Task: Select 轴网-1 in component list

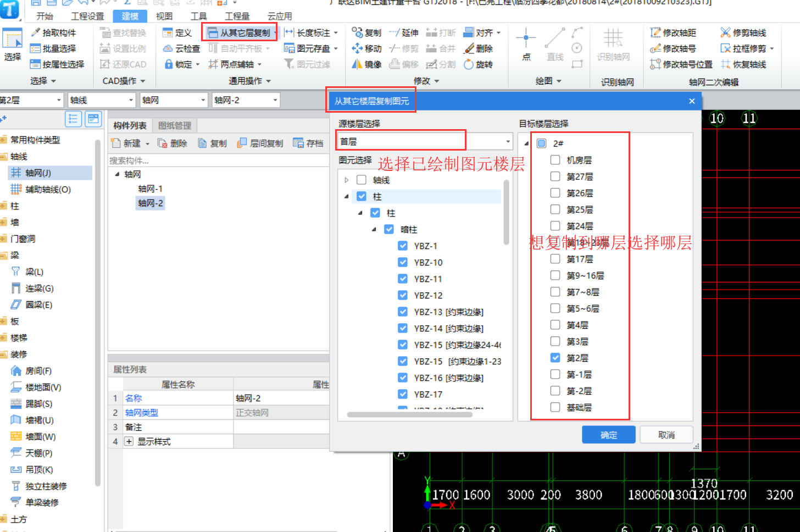Action: tap(150, 189)
